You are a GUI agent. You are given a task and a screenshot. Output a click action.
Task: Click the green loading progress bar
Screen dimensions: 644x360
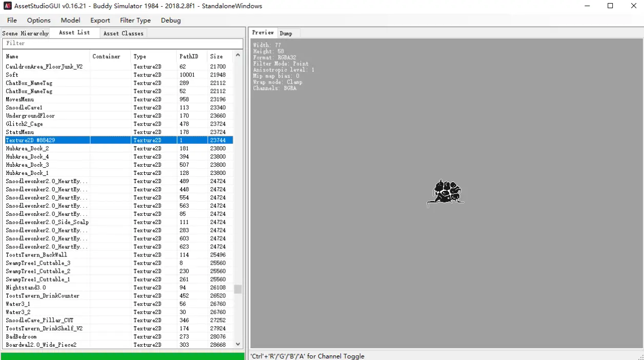pyautogui.click(x=123, y=356)
